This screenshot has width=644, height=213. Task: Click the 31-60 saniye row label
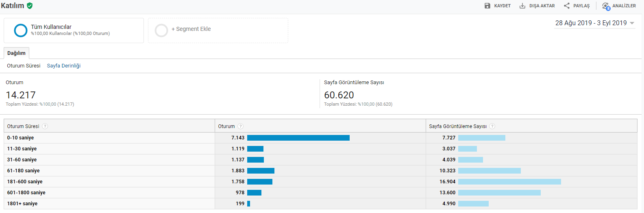pyautogui.click(x=22, y=160)
